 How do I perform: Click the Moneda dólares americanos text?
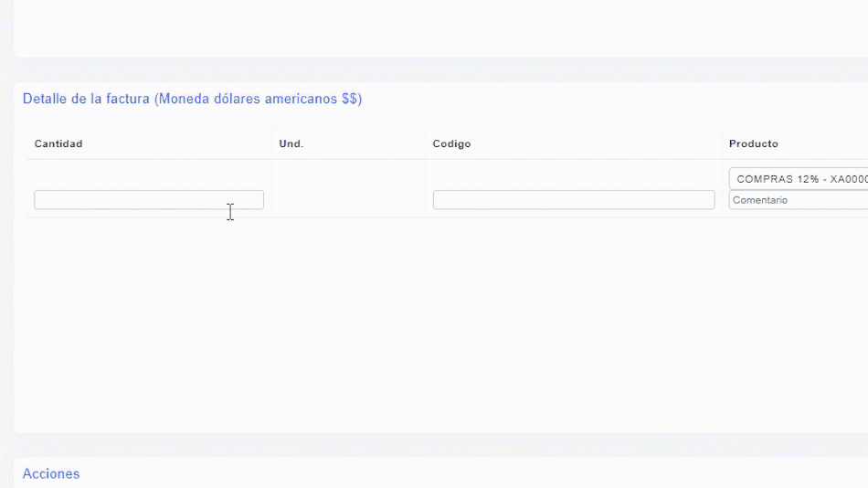pyautogui.click(x=247, y=99)
